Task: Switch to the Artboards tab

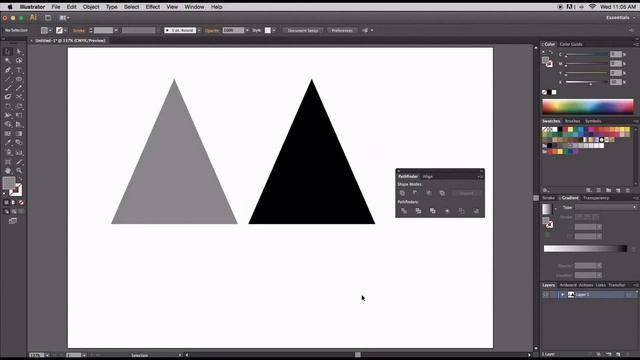Action: 568,285
